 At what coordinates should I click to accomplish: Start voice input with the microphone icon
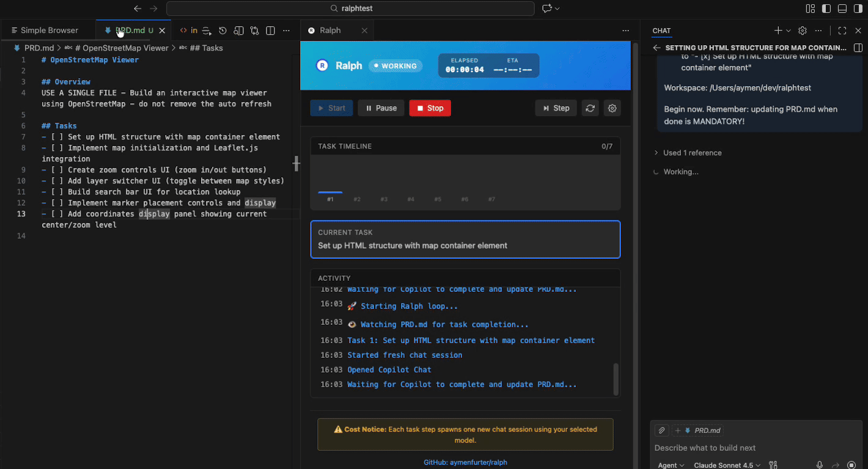(x=820, y=465)
